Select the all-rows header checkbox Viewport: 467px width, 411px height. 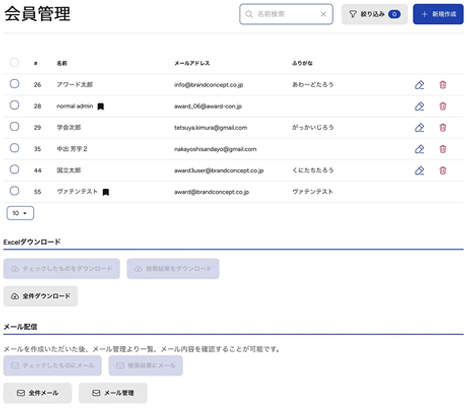[x=14, y=62]
